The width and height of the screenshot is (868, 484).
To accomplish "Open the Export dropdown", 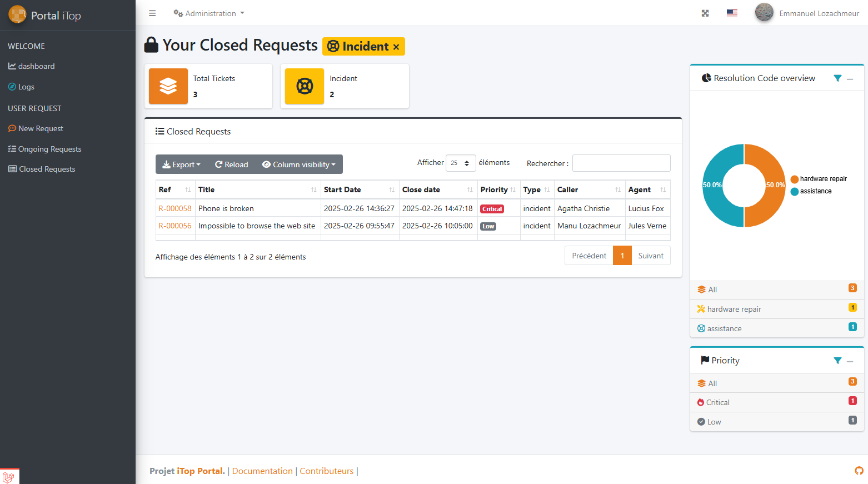I will pyautogui.click(x=181, y=164).
